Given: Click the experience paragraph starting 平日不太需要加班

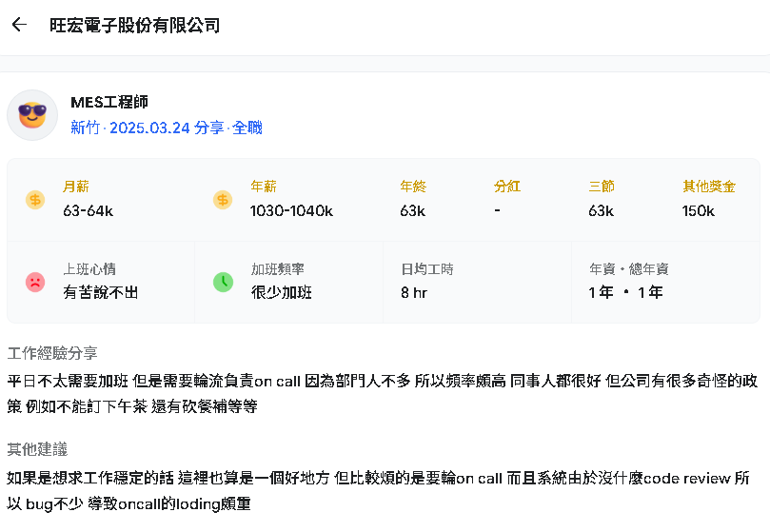Looking at the screenshot, I should coord(382,393).
